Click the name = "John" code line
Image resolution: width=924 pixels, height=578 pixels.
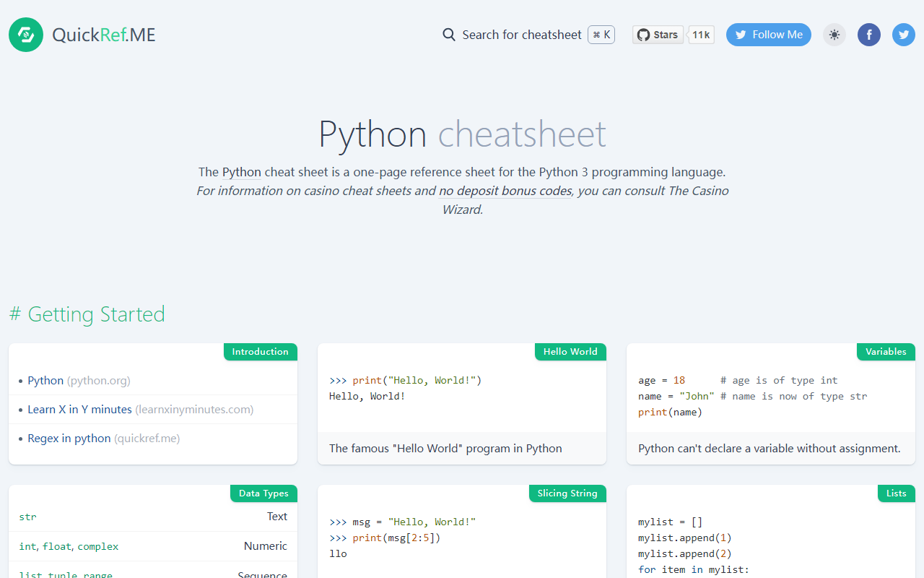click(753, 396)
